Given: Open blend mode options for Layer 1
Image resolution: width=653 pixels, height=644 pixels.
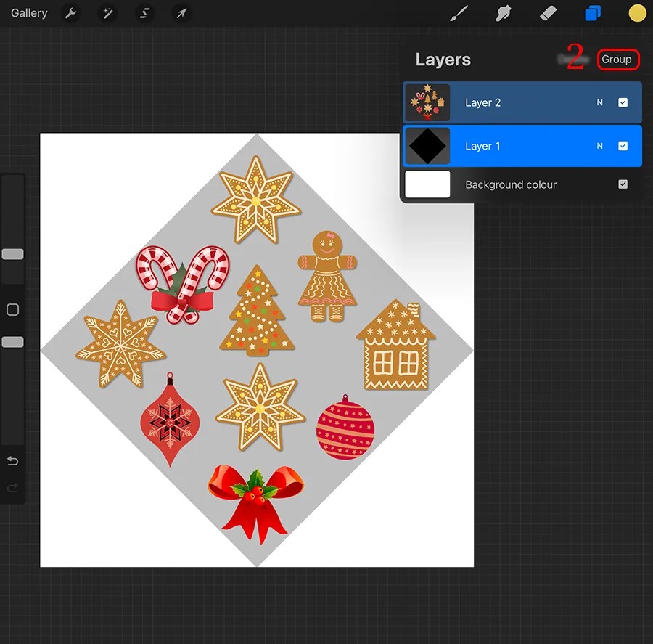Looking at the screenshot, I should pos(599,146).
